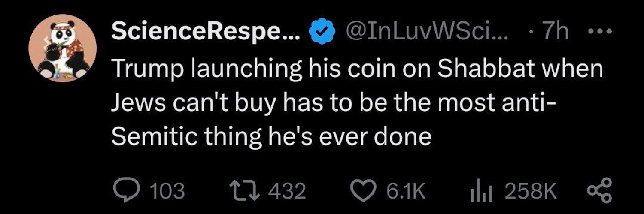Screen dimensions: 644x214
Task: Click "Semitic thing he's ever done" line
Action: tap(271, 137)
